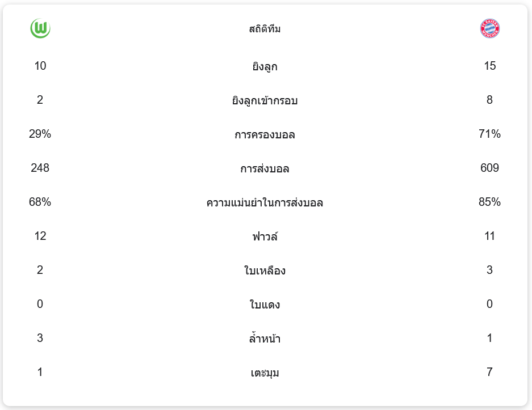Select Bayern's 609 passes value

tap(489, 168)
